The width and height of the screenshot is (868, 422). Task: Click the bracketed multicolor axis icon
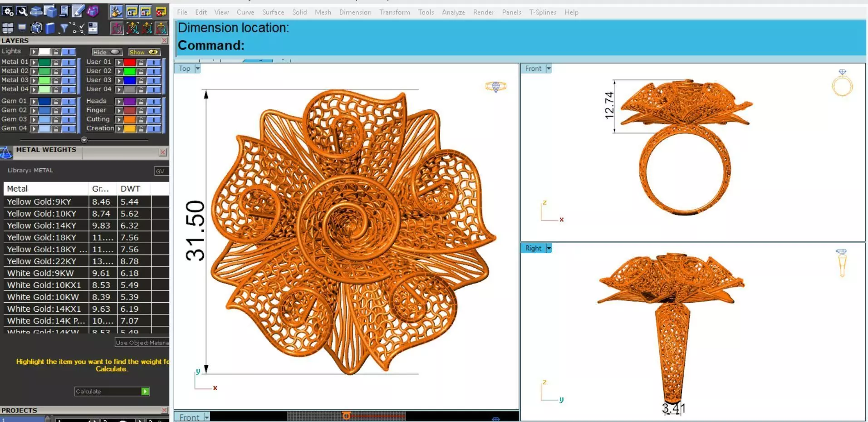[x=132, y=28]
